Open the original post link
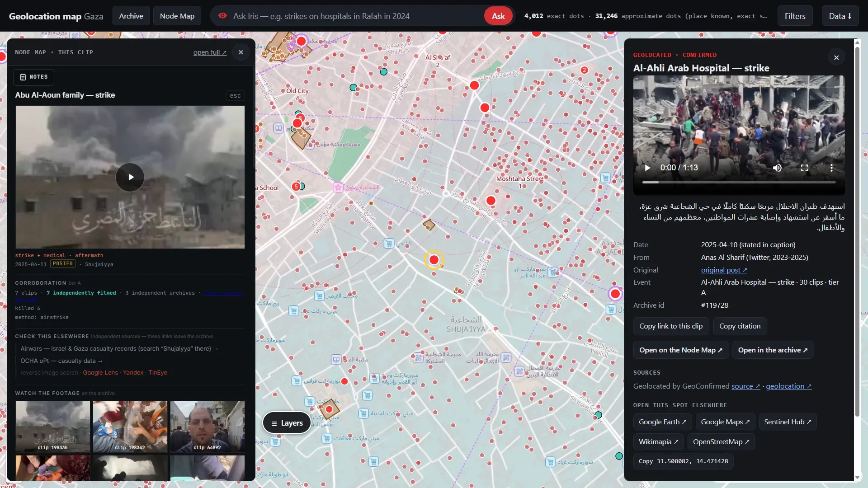The width and height of the screenshot is (868, 488). click(724, 270)
